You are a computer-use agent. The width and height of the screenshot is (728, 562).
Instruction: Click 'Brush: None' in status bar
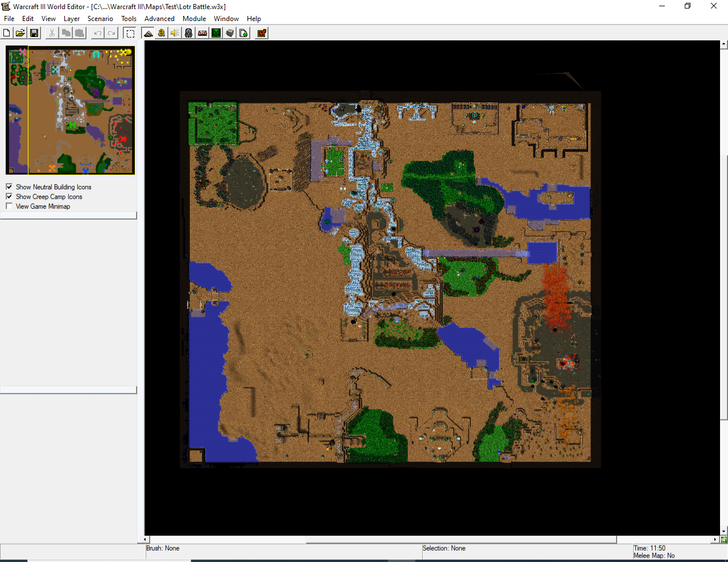(x=163, y=548)
